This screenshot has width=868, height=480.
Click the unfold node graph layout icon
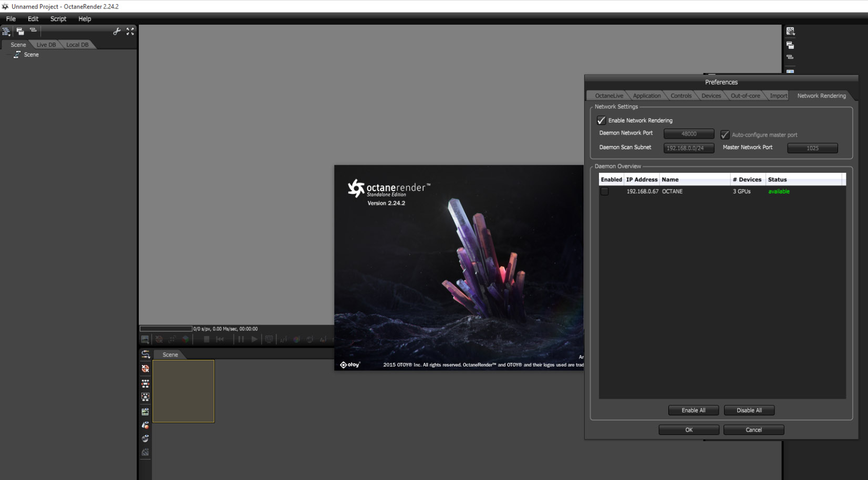tap(146, 383)
